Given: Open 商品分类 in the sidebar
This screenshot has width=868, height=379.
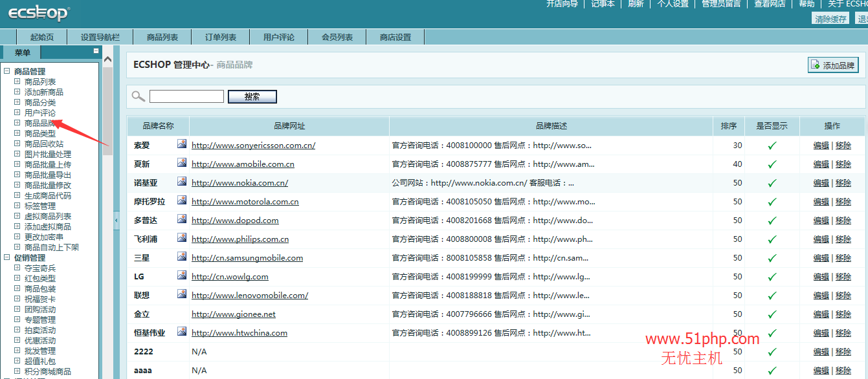Looking at the screenshot, I should (40, 102).
